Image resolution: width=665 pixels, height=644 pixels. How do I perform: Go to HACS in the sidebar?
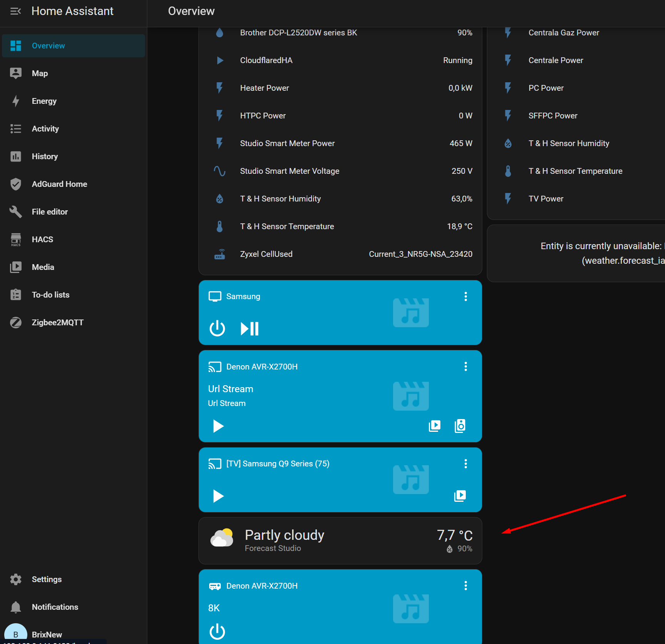pyautogui.click(x=42, y=240)
